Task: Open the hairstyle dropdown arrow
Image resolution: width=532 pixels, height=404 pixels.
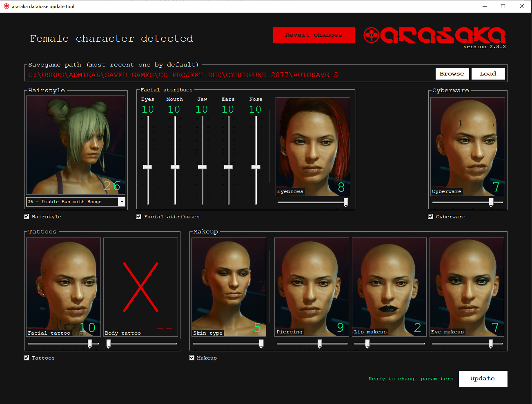Action: tap(122, 202)
